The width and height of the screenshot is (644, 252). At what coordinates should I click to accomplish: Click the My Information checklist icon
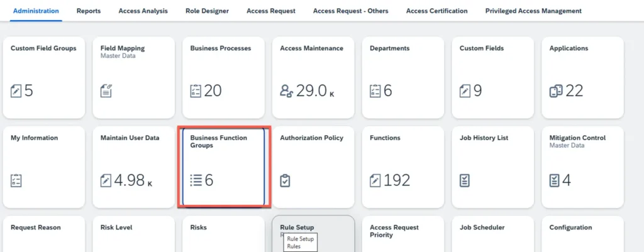point(16,181)
